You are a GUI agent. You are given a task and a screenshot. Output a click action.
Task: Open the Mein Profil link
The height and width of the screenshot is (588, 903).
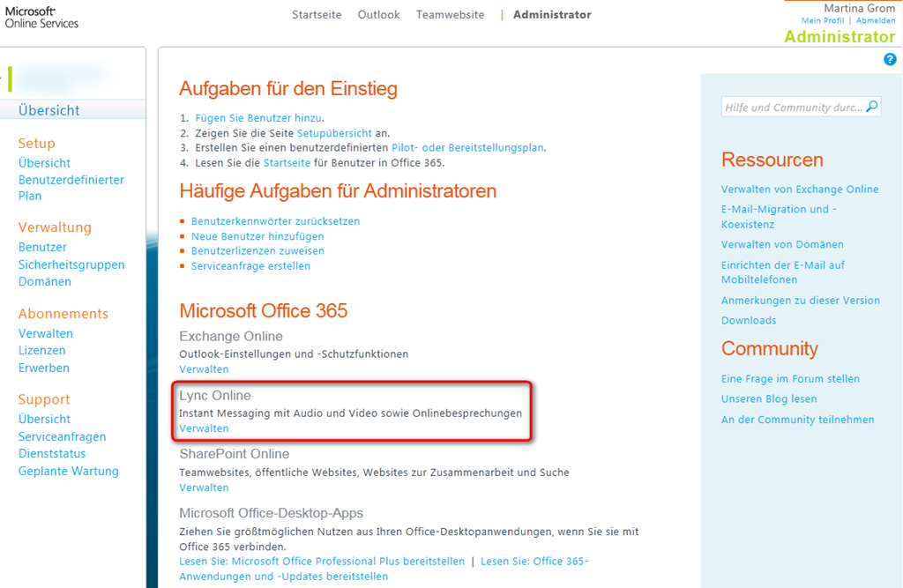pyautogui.click(x=823, y=20)
